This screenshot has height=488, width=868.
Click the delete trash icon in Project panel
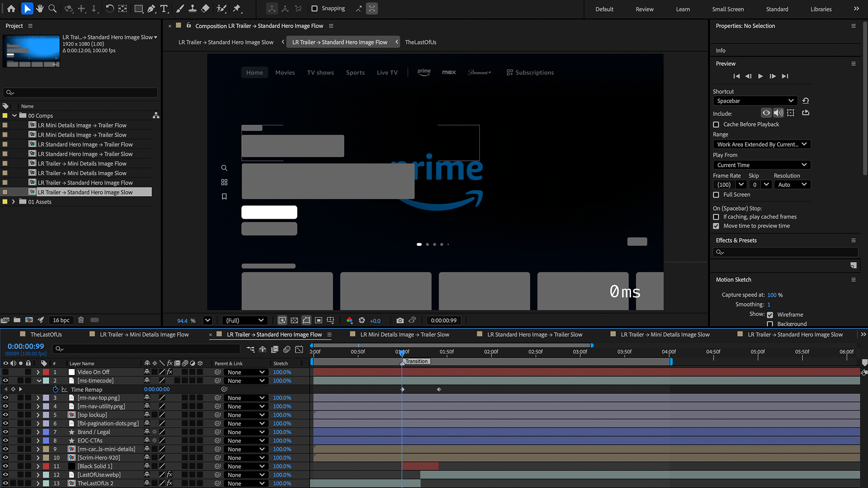(x=81, y=320)
